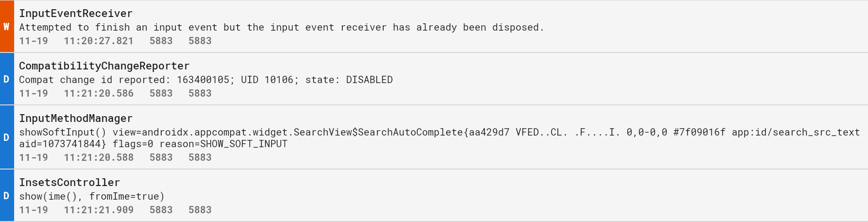Screen dimensions: 868x222
Task: Click the timestamp 11:21:21.909
Action: click(x=99, y=210)
